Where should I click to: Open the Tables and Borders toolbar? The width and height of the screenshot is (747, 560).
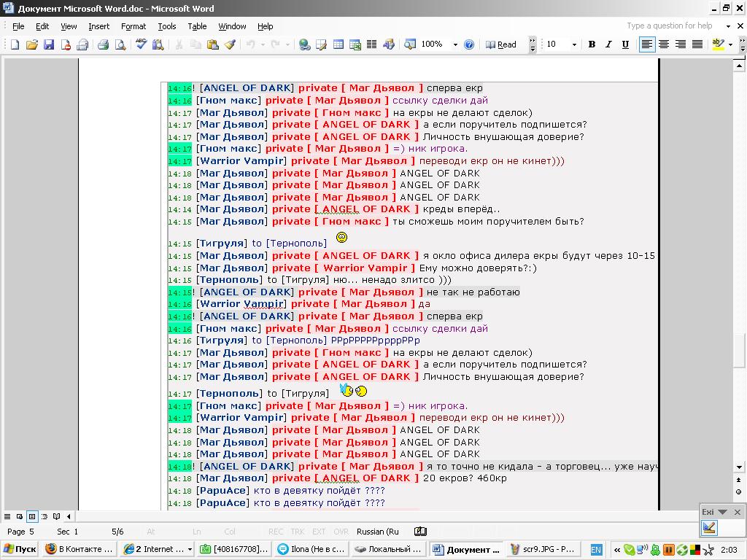pos(322,44)
